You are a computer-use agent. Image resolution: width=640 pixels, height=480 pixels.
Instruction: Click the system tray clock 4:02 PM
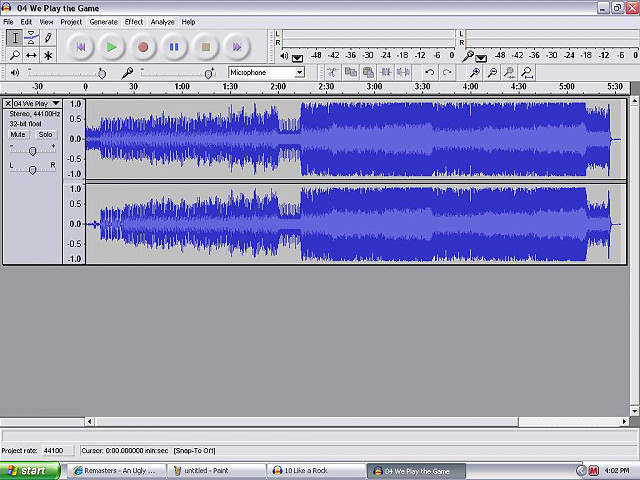617,471
